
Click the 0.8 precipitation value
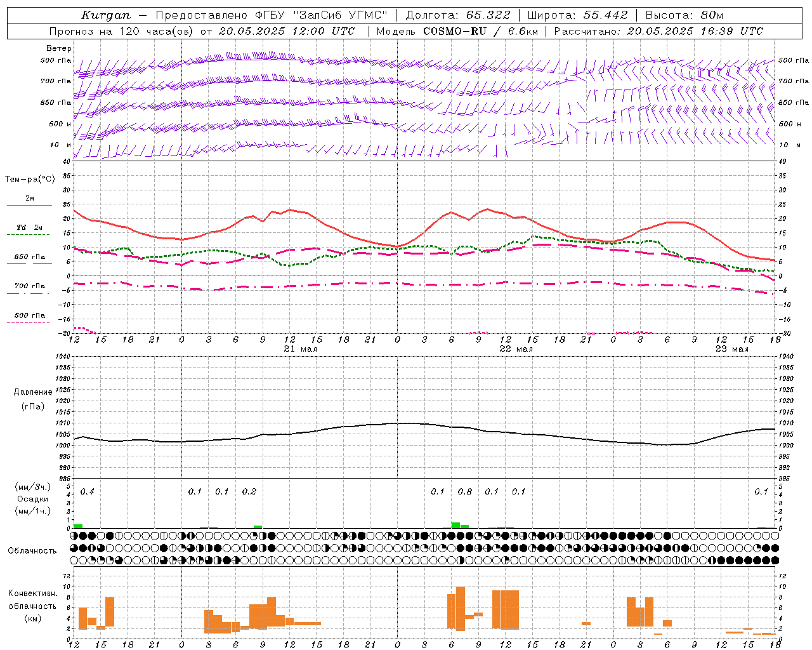coord(465,492)
